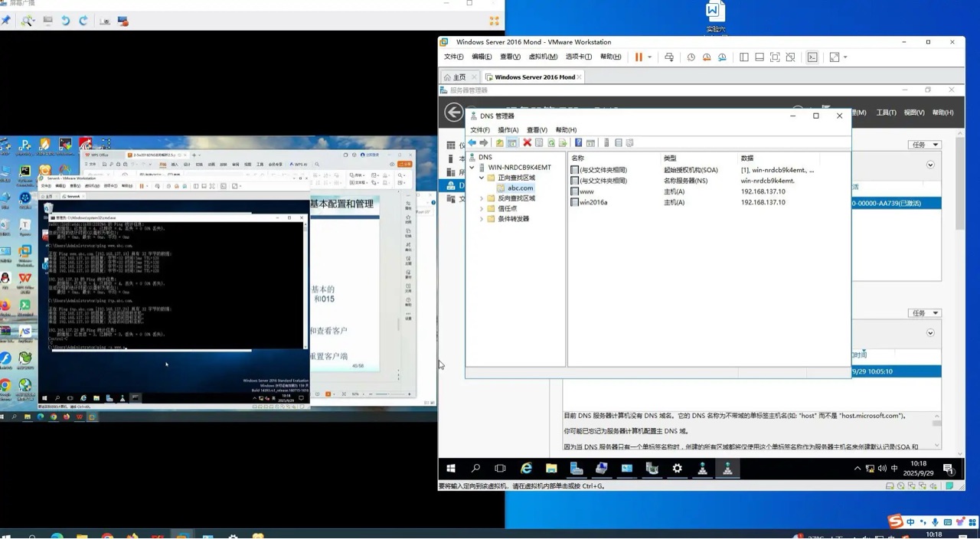980x539 pixels.
Task: Open Internet Explorer from guest taskbar
Action: tap(526, 469)
